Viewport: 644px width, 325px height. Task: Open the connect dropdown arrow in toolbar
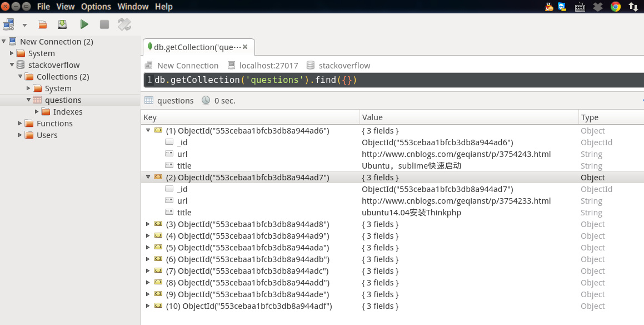(24, 25)
